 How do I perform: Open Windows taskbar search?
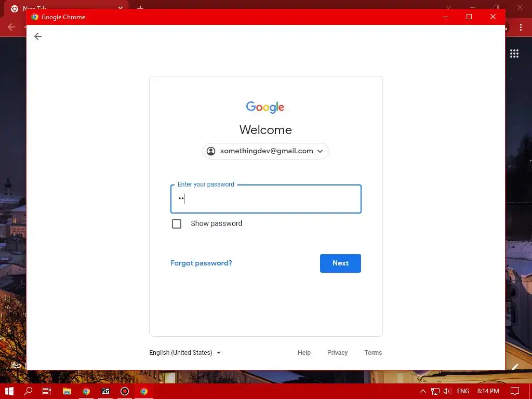[28, 391]
